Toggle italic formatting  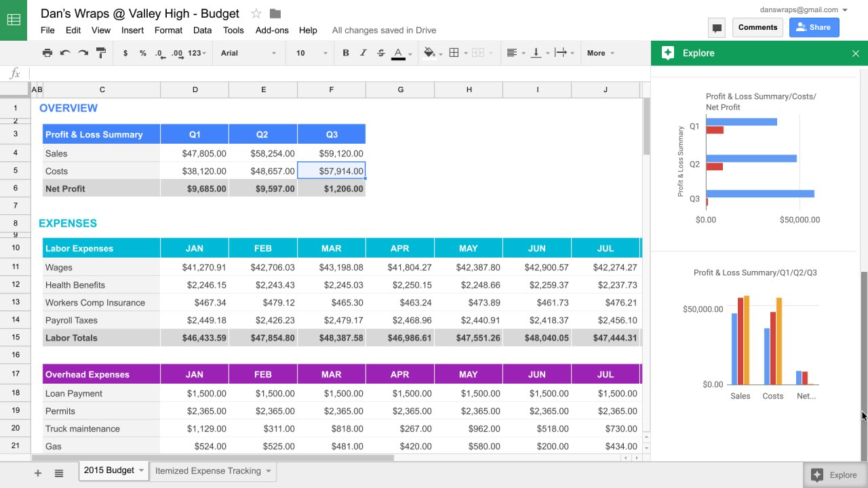click(x=363, y=52)
